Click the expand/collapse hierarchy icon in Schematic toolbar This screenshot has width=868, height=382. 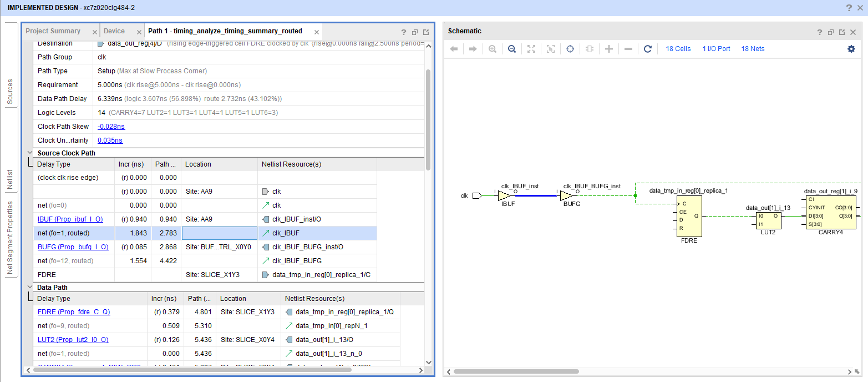[x=590, y=49]
